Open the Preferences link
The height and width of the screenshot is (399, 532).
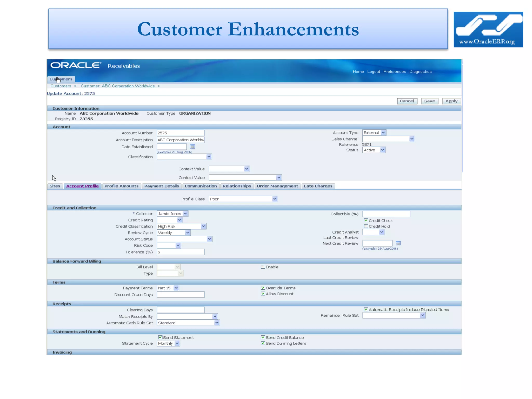(395, 72)
